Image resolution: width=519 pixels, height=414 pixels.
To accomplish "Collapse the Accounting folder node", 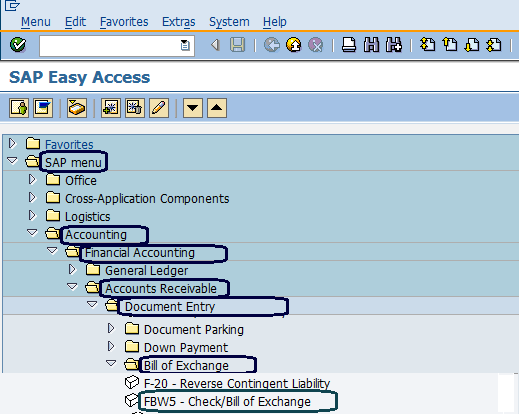I will pyautogui.click(x=32, y=232).
